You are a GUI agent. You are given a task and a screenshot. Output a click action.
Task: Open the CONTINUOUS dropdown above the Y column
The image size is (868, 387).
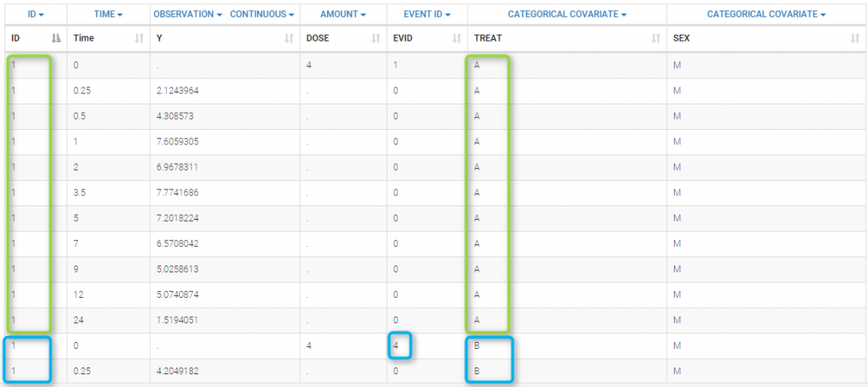pos(263,14)
